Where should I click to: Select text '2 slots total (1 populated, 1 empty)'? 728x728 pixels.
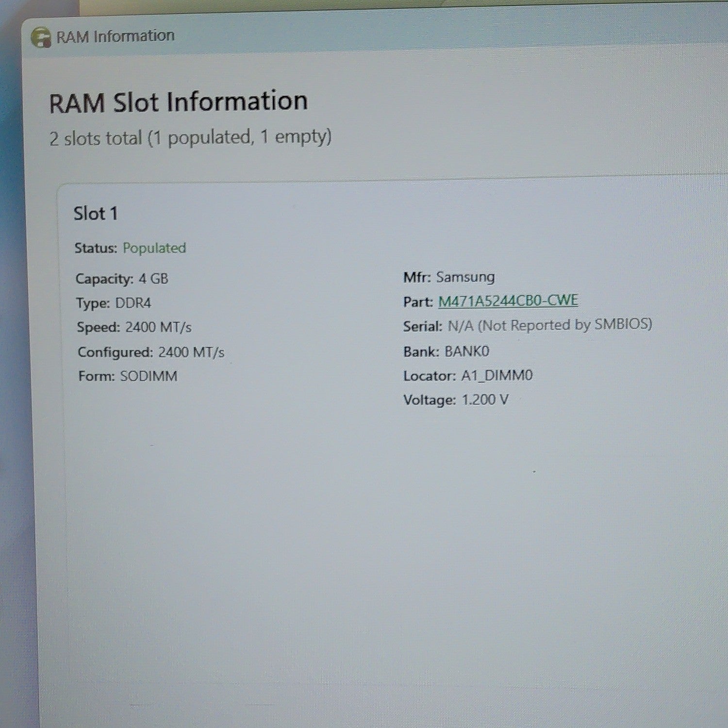pos(191,138)
